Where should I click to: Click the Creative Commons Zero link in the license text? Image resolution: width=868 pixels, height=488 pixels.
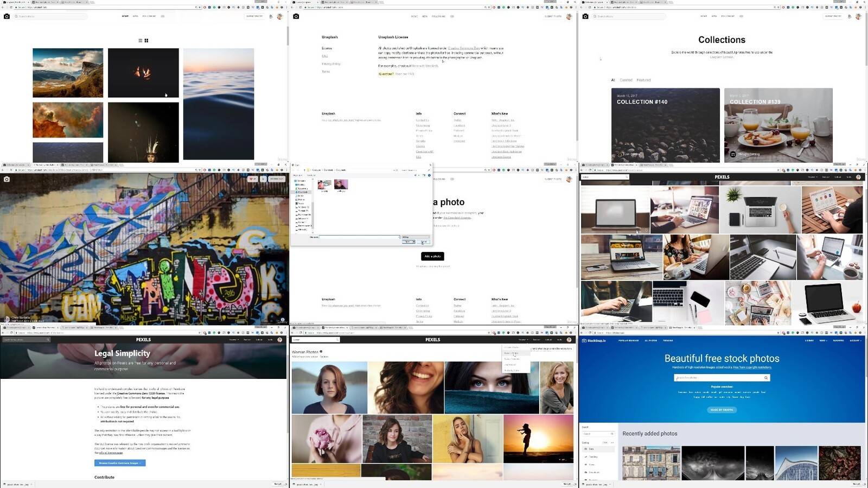pos(464,48)
